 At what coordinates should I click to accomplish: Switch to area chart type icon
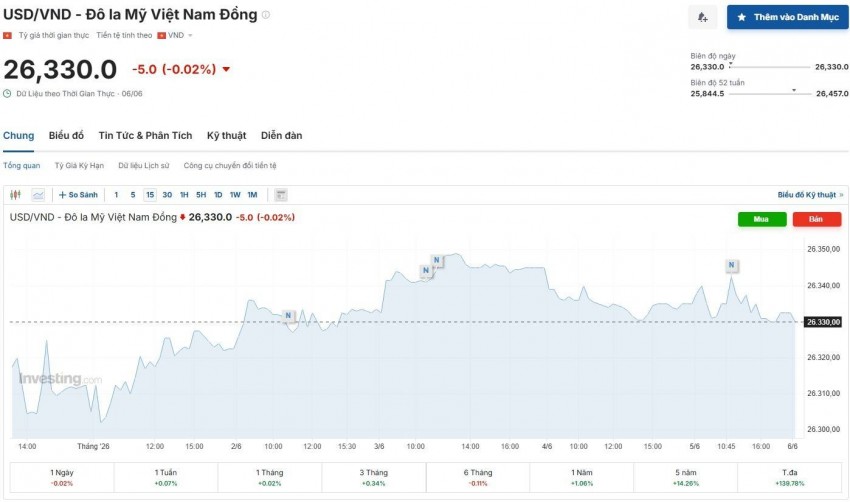tap(38, 195)
